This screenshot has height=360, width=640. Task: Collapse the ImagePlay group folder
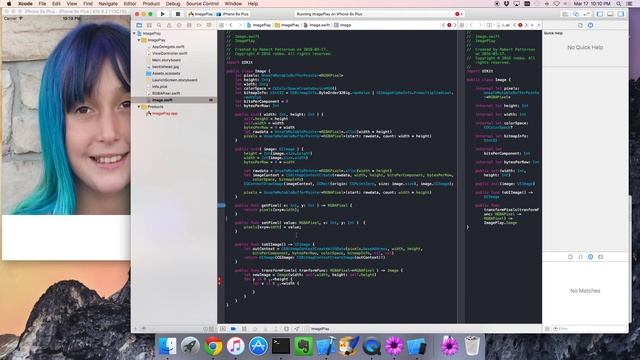[139, 40]
